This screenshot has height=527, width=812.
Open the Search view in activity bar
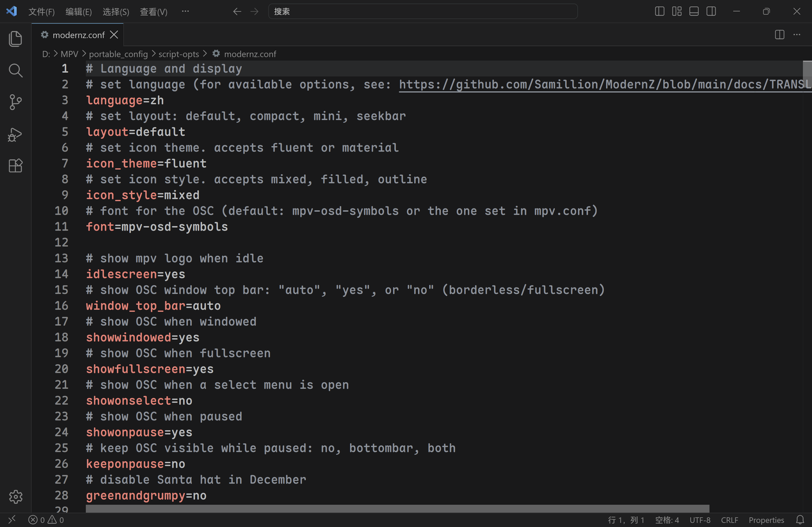click(16, 70)
